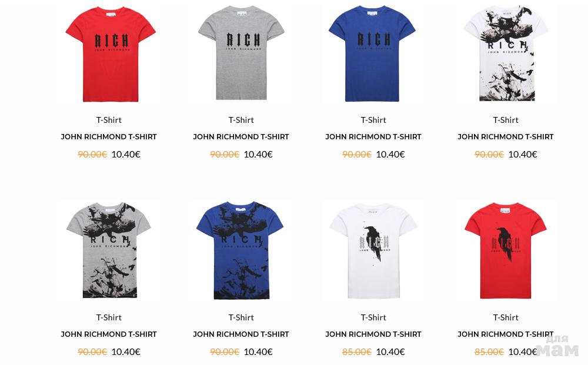Click John Richmond T-Shirt title under gray logo shirt
Image resolution: width=588 pixels, height=365 pixels.
click(241, 137)
